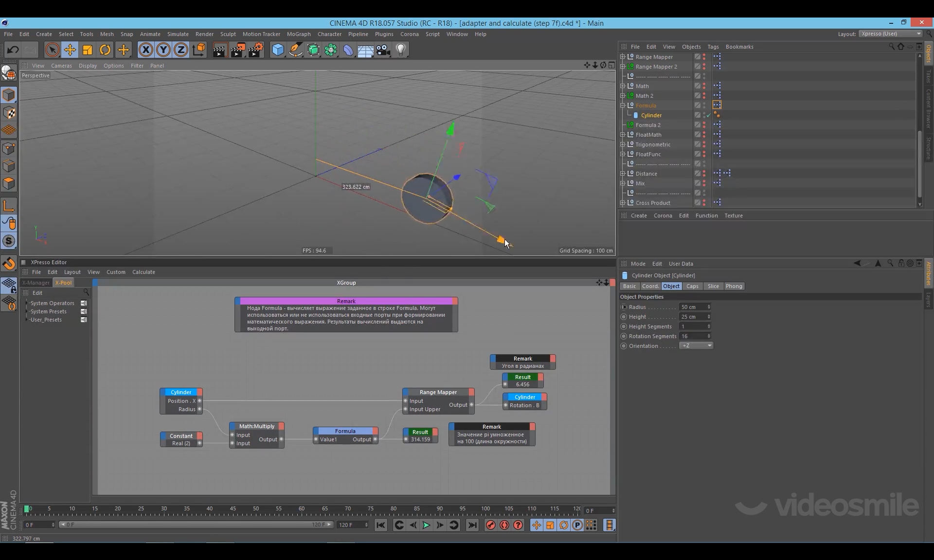Viewport: 934px width, 560px height.
Task: Click the Light object icon
Action: (x=401, y=50)
